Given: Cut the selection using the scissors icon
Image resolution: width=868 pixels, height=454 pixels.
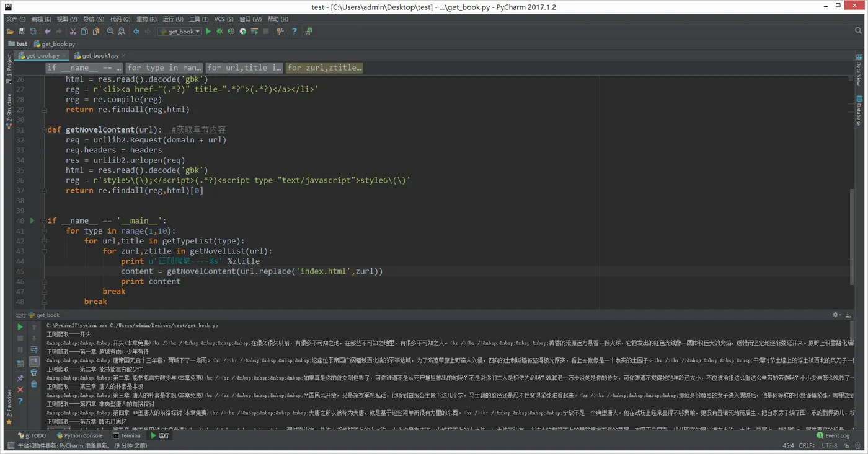Looking at the screenshot, I should tap(73, 32).
